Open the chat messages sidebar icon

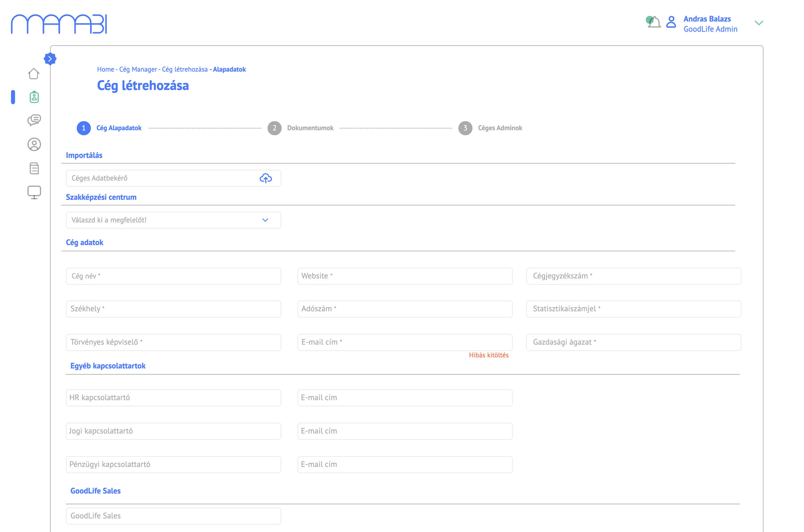[x=34, y=120]
